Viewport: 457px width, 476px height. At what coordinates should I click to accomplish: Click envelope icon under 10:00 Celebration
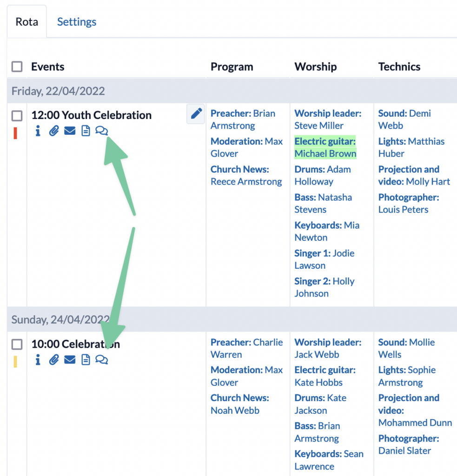[x=70, y=360]
